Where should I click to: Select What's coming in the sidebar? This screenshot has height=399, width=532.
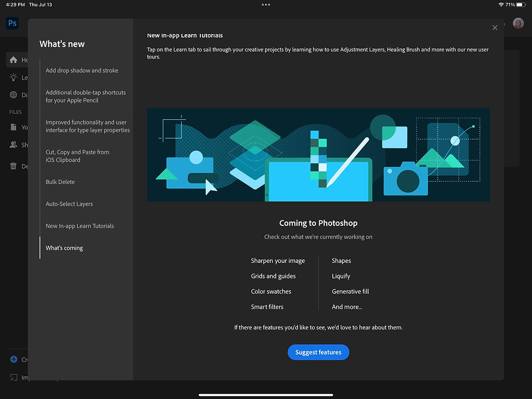coord(64,248)
